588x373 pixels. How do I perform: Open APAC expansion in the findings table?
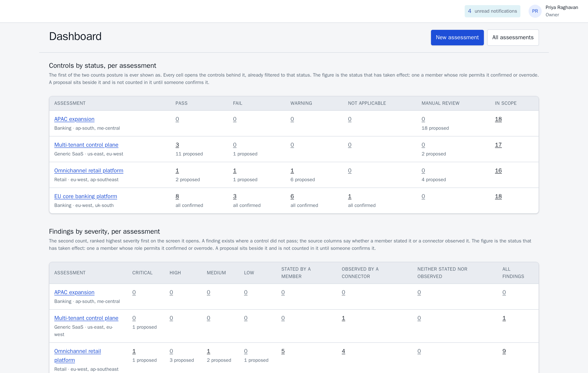[x=74, y=292]
